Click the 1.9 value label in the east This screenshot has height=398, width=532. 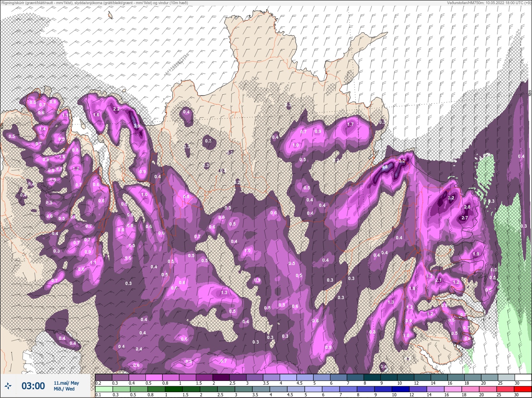tap(476, 254)
